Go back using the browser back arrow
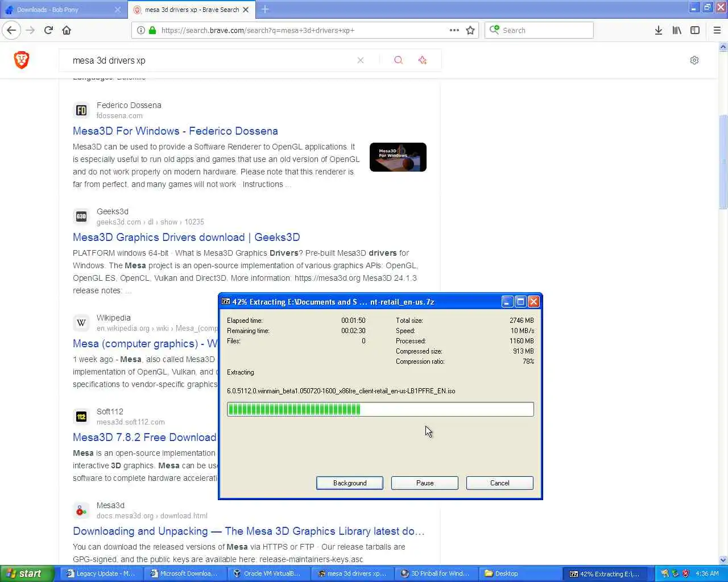 coord(11,30)
